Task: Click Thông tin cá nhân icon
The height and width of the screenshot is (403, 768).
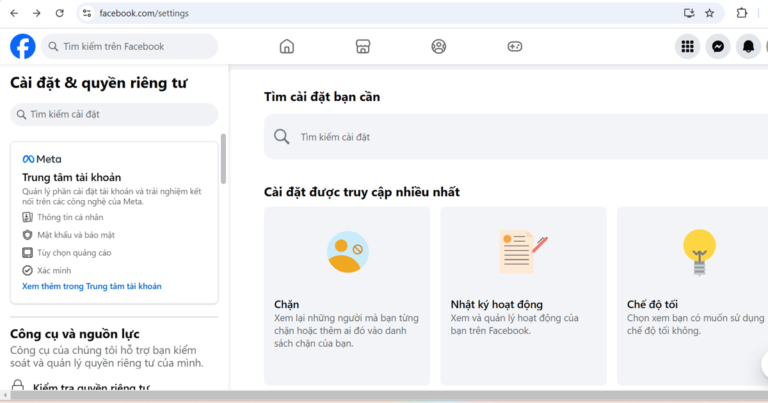Action: (27, 217)
